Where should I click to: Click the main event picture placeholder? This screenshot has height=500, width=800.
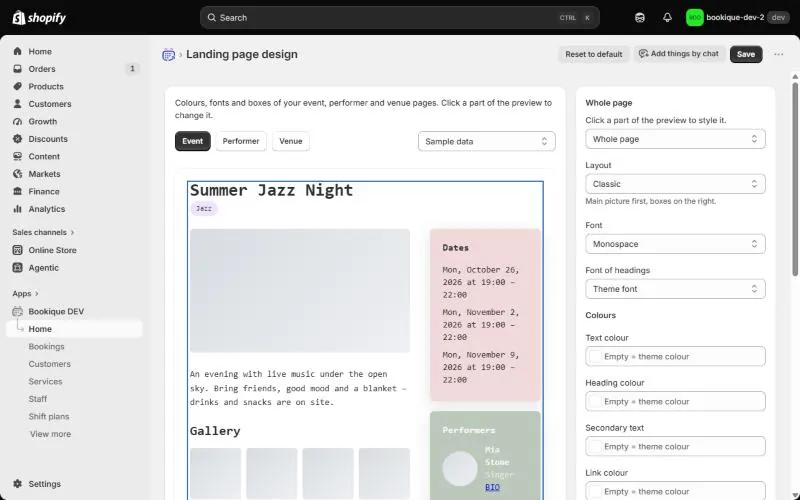(x=300, y=291)
